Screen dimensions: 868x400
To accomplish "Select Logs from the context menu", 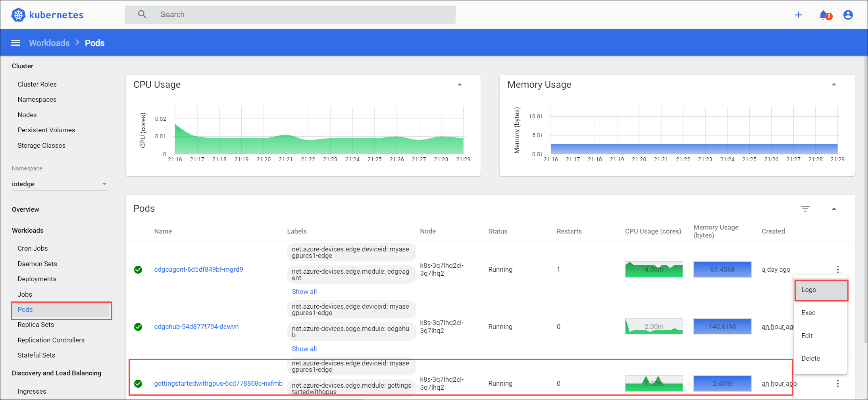I will 808,290.
